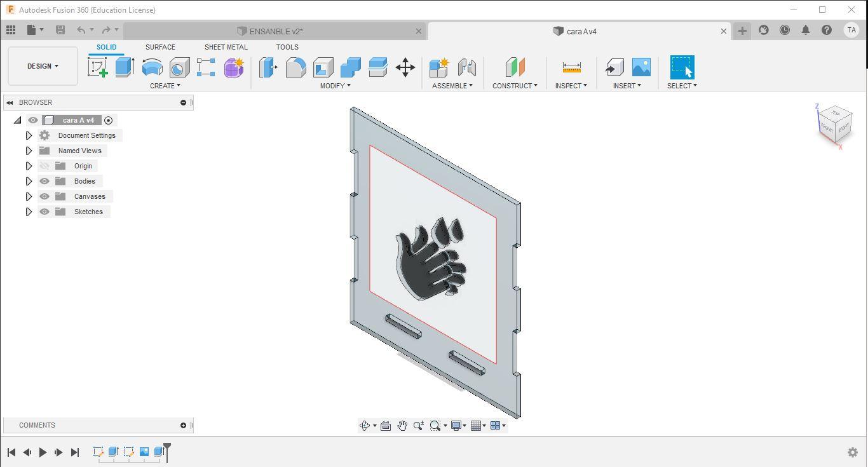Select the Fillet tool
Screen dimensions: 868x467
pos(295,67)
